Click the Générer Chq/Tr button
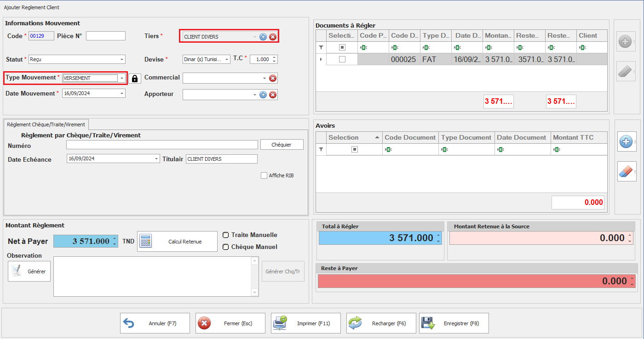The image size is (644, 339). coord(283,271)
